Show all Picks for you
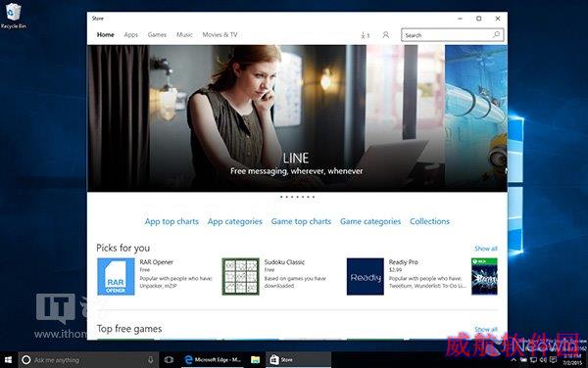This screenshot has height=368, width=588. [486, 249]
